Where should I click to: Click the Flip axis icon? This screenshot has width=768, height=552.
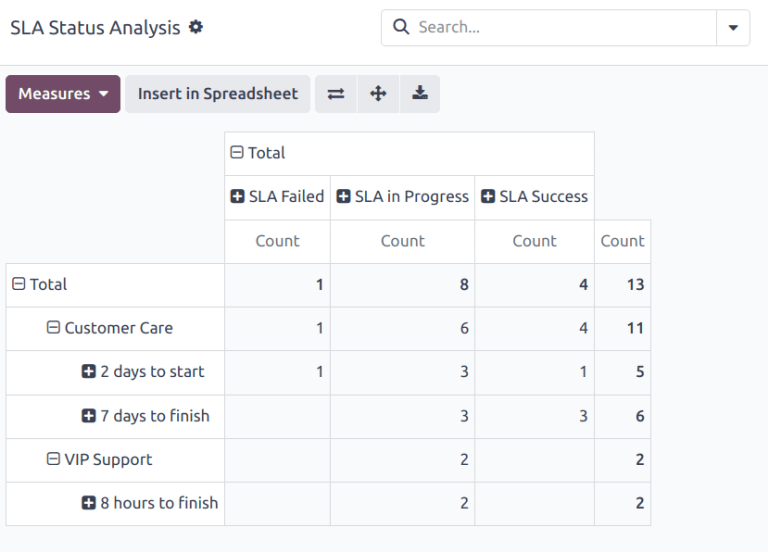[336, 94]
